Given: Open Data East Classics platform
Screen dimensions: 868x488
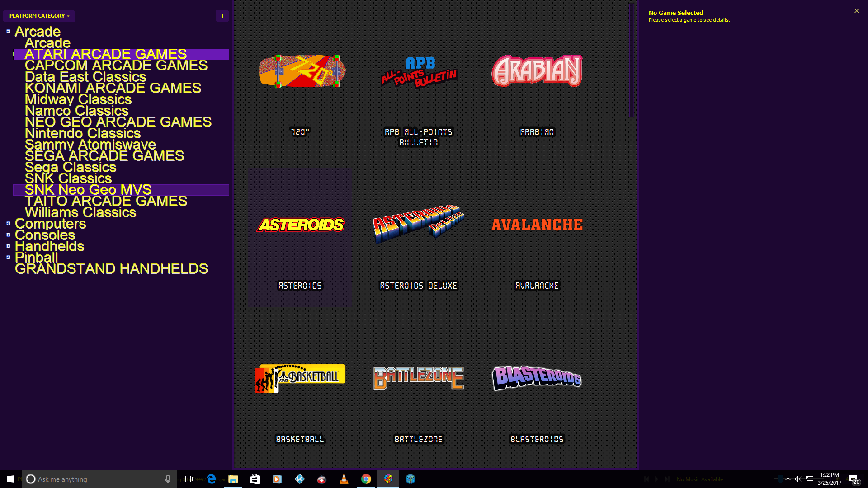Looking at the screenshot, I should coord(85,77).
